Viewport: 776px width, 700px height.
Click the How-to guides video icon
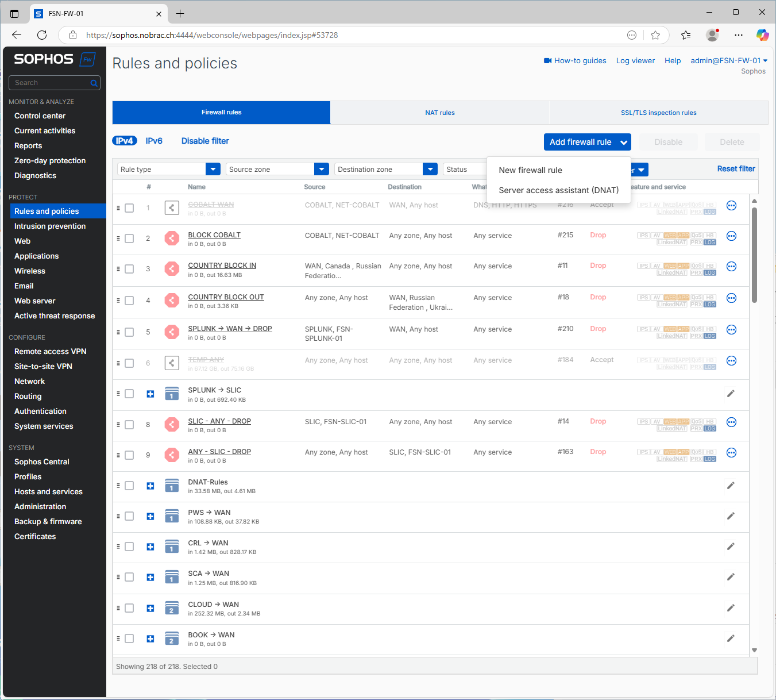click(548, 60)
